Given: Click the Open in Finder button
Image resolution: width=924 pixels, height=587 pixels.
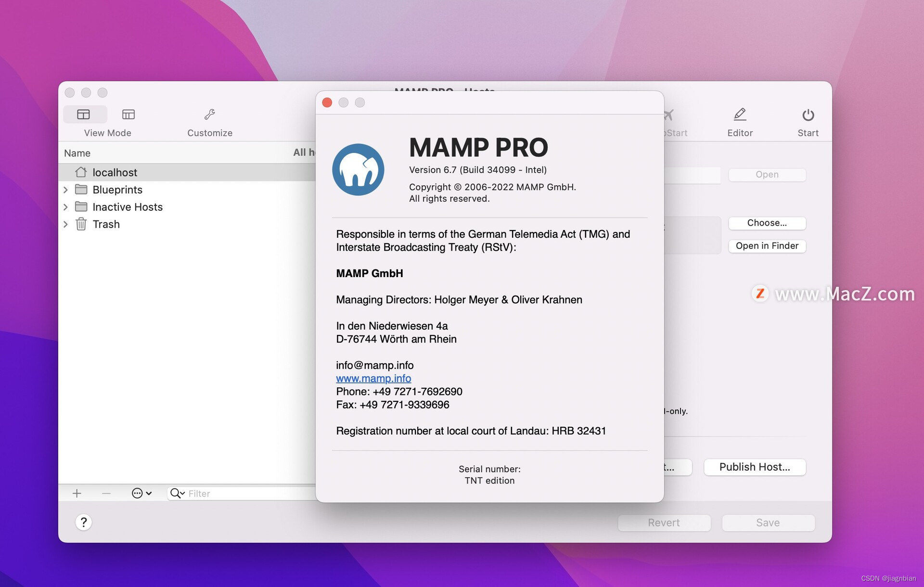Looking at the screenshot, I should (767, 246).
